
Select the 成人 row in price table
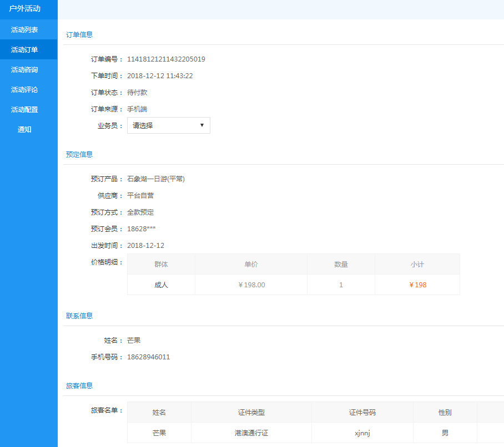click(x=161, y=285)
